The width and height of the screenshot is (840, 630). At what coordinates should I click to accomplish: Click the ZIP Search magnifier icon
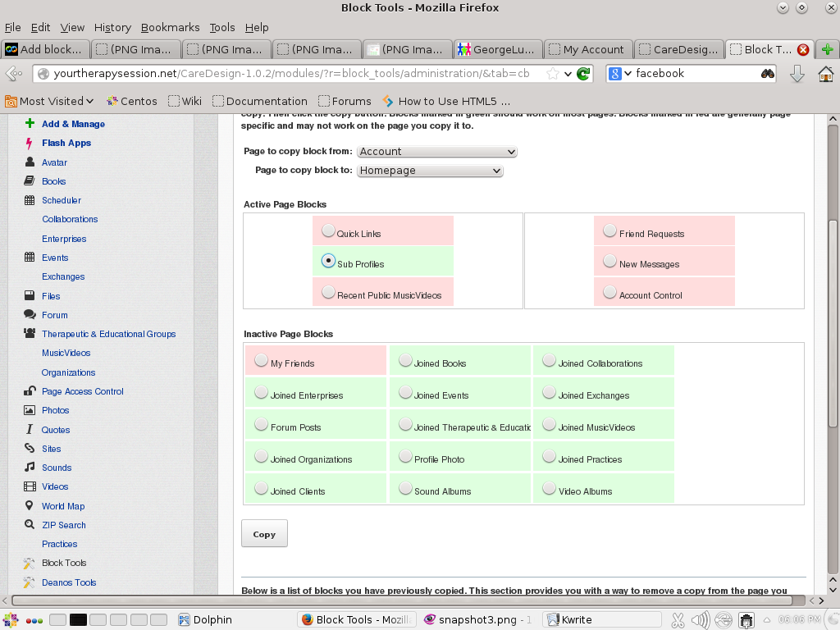point(30,525)
